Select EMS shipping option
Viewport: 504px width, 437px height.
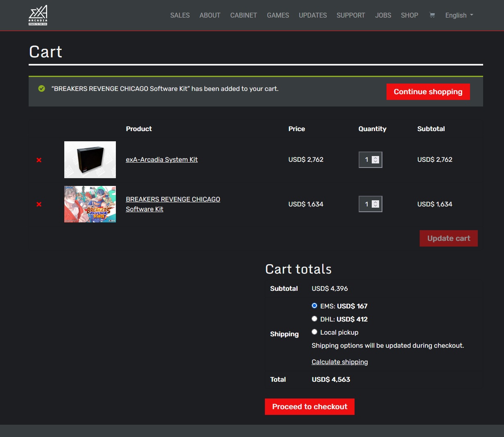[x=314, y=306]
